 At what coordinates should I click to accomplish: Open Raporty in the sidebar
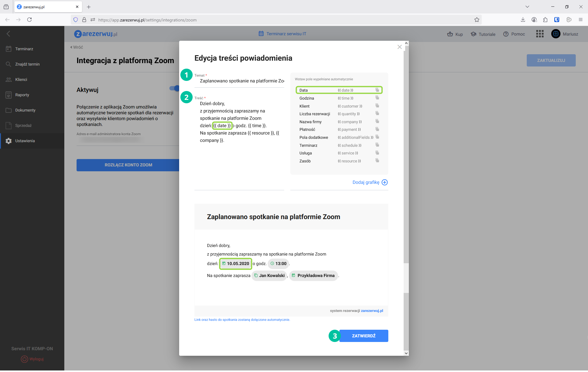[32, 95]
